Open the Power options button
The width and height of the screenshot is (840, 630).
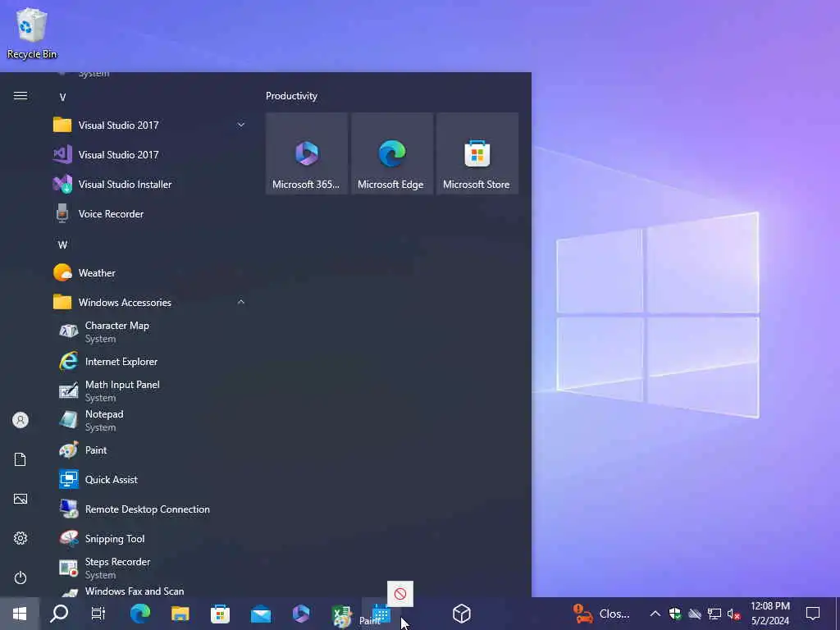[x=21, y=577]
